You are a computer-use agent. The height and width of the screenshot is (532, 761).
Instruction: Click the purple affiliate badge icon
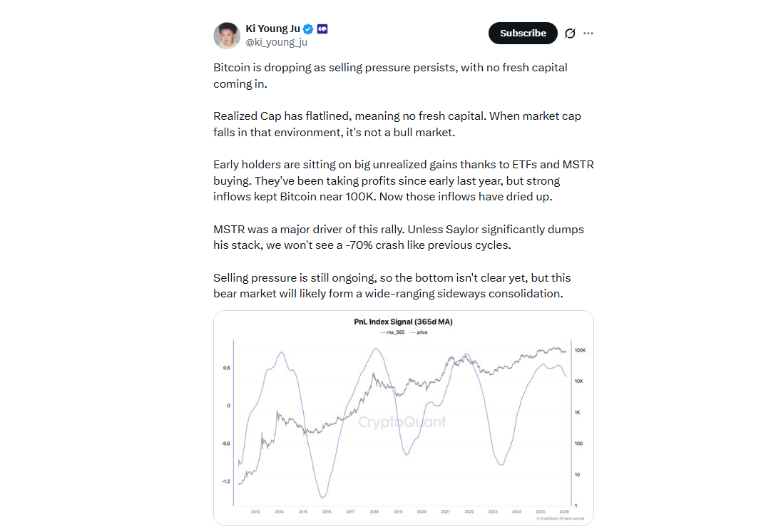click(x=322, y=29)
